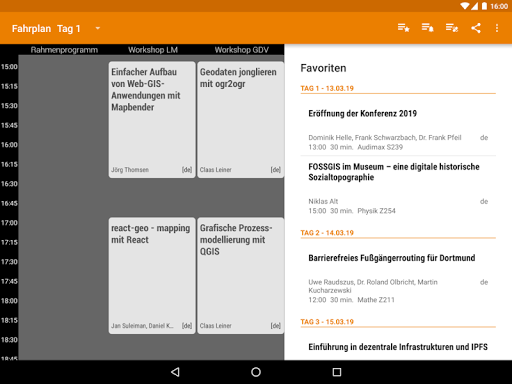Tap the TAG 1 - 13.03.19 section header
The image size is (512, 384).
point(327,88)
